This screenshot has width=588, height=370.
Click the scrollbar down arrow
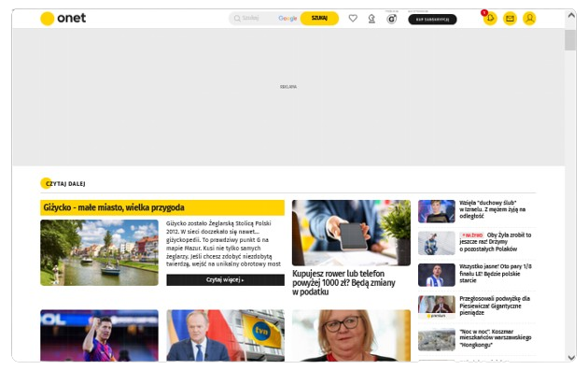click(571, 358)
